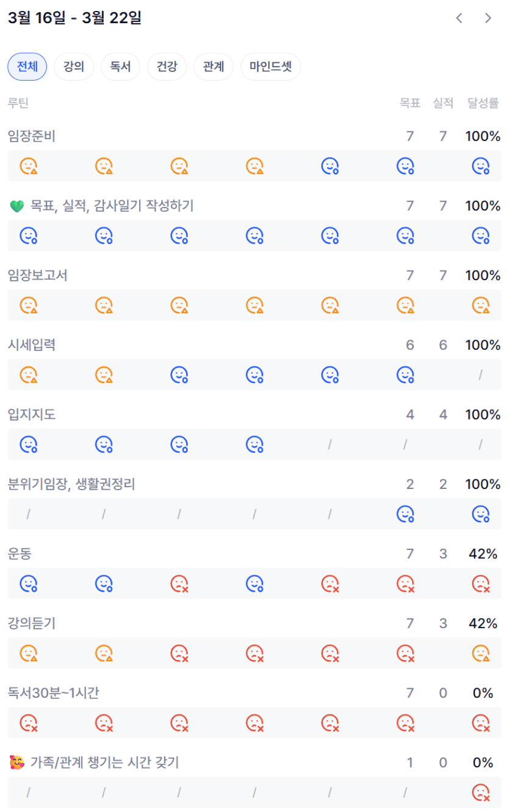Viewport: 509px width, 812px height.
Task: Toggle last day blue face for 임장준비
Action: point(481,166)
